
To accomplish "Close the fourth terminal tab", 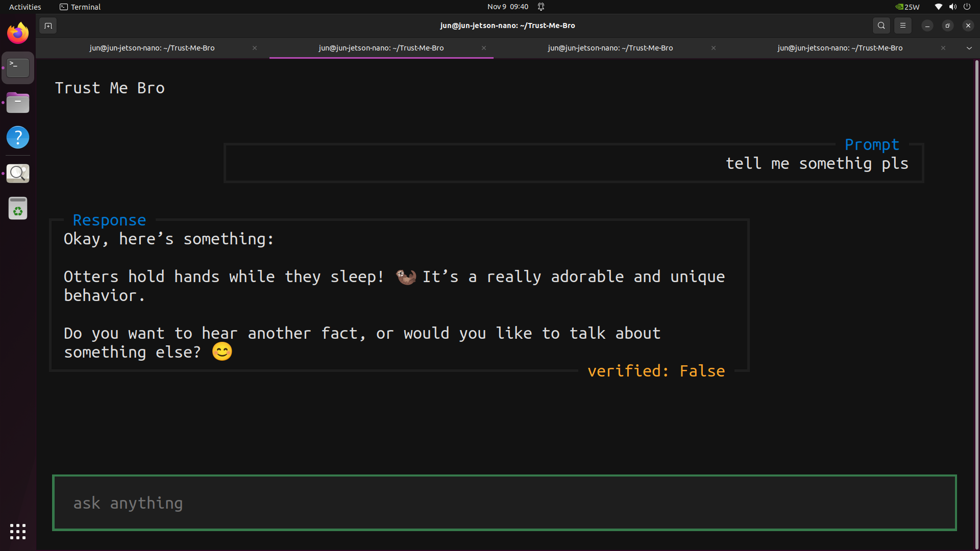I will [x=943, y=48].
